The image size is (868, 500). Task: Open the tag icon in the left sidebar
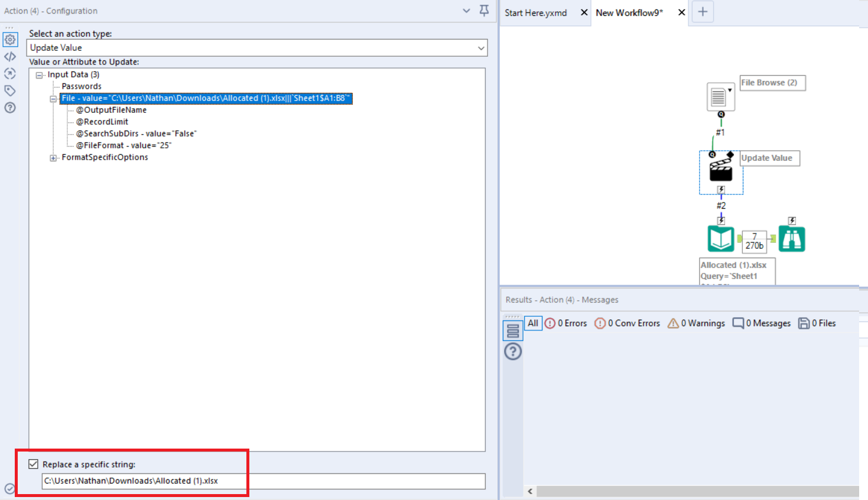tap(10, 90)
